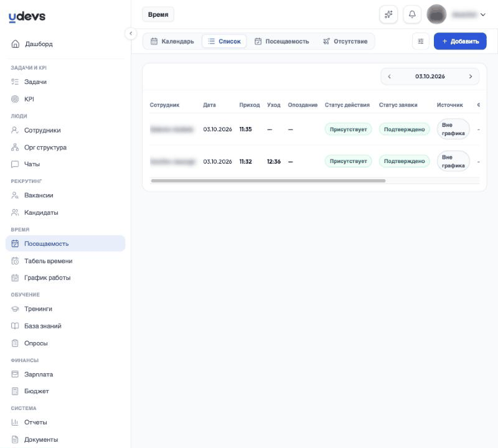
Task: Click the Отчеты bar chart icon
Action: (15, 422)
